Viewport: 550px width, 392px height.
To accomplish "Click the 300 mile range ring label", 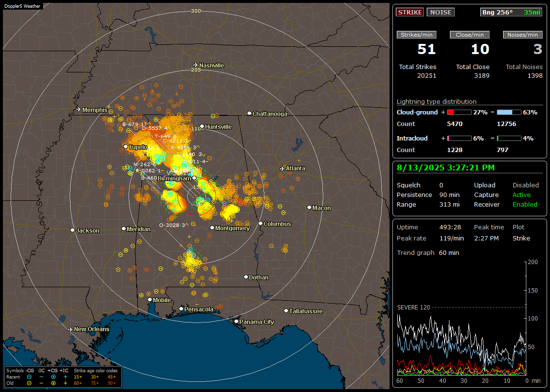I will 196,11.
